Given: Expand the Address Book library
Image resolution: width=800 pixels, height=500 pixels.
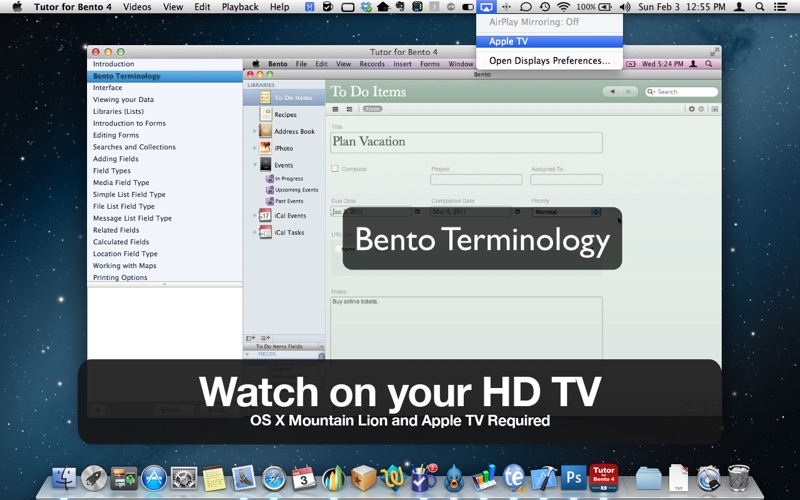Looking at the screenshot, I should pyautogui.click(x=255, y=131).
